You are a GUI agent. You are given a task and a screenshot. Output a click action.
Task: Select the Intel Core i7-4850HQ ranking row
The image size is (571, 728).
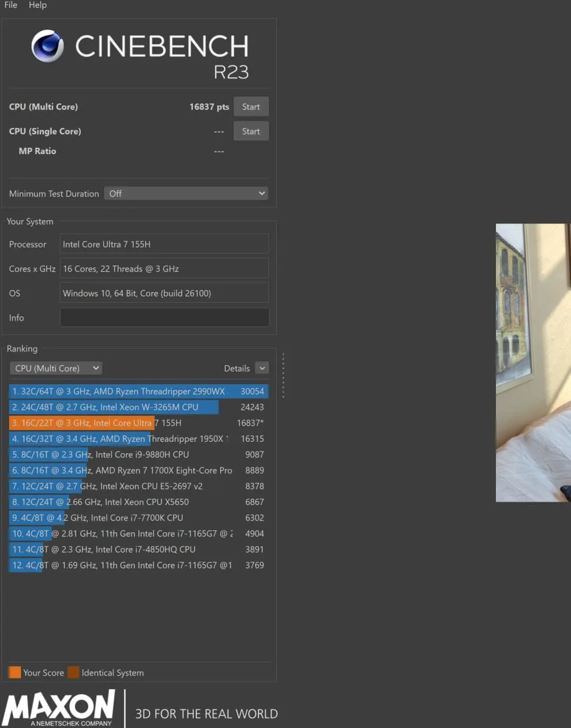tap(138, 549)
